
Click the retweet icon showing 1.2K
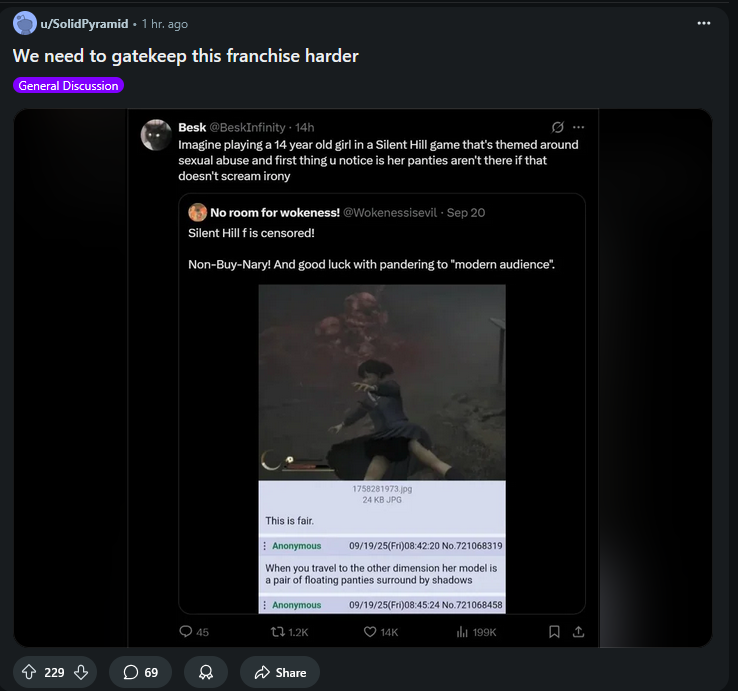pos(278,632)
